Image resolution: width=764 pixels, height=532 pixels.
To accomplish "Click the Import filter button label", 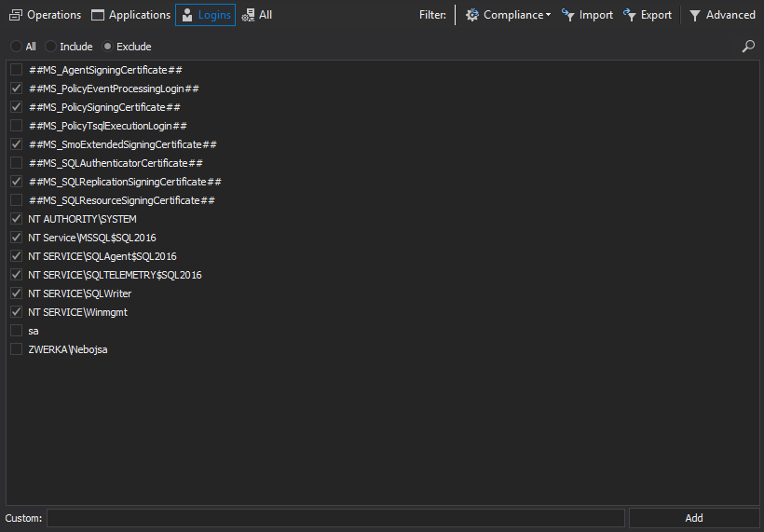I will pyautogui.click(x=596, y=15).
